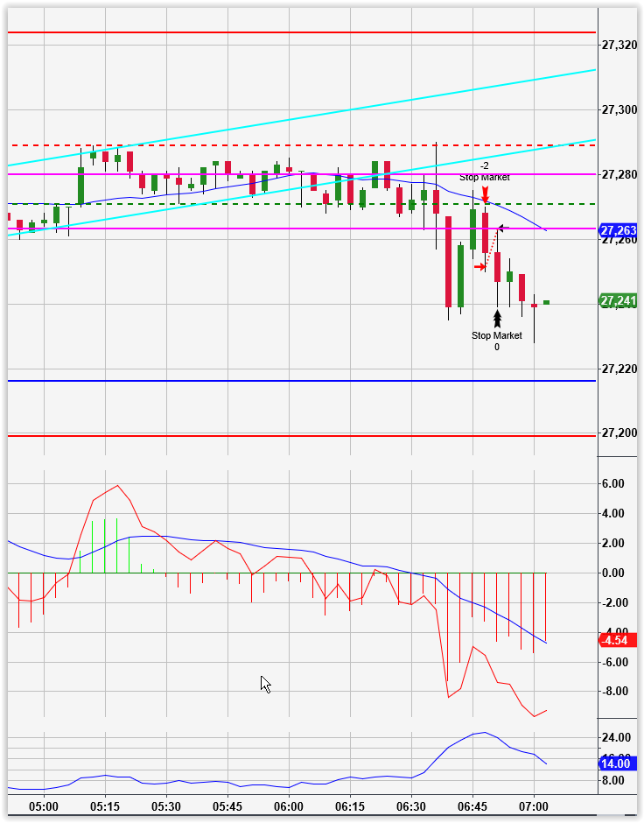Click the 6.00 oscillator scale label

pyautogui.click(x=613, y=483)
